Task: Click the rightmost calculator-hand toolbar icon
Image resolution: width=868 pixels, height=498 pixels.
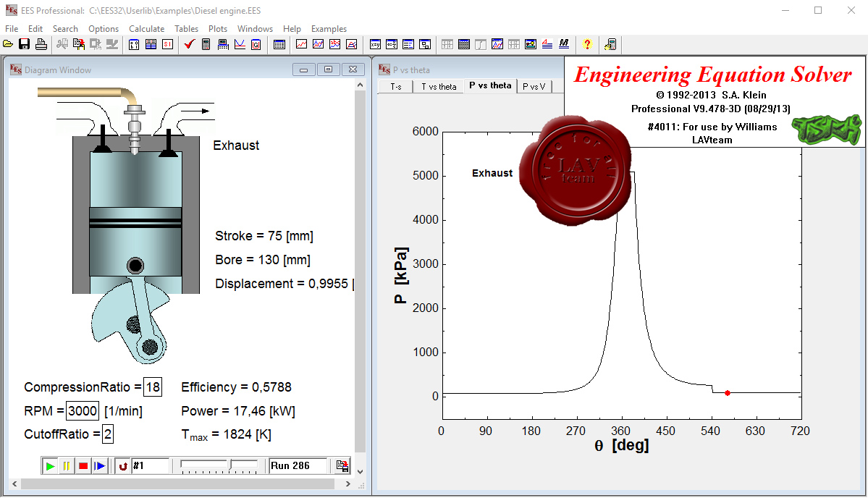Action: click(610, 44)
